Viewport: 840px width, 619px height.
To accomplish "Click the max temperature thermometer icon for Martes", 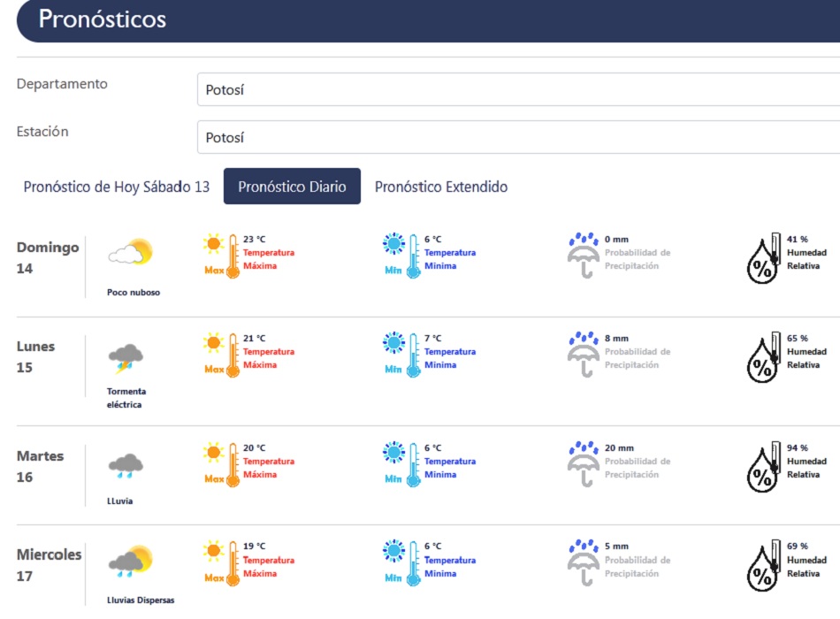I will [221, 464].
